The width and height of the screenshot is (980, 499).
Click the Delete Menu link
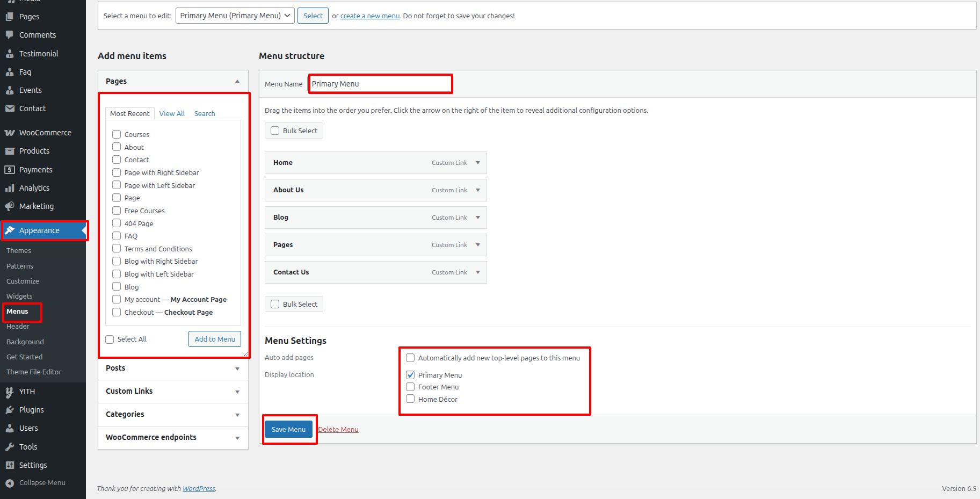[x=338, y=429]
